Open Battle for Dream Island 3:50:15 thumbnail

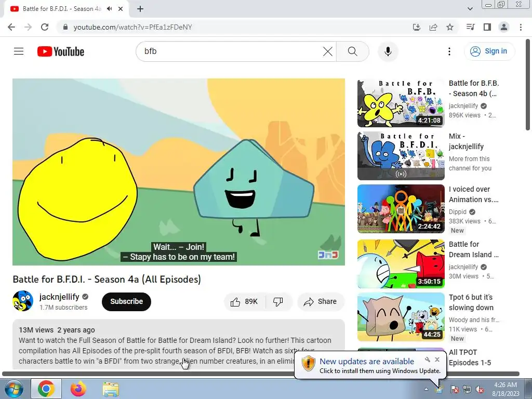click(401, 264)
